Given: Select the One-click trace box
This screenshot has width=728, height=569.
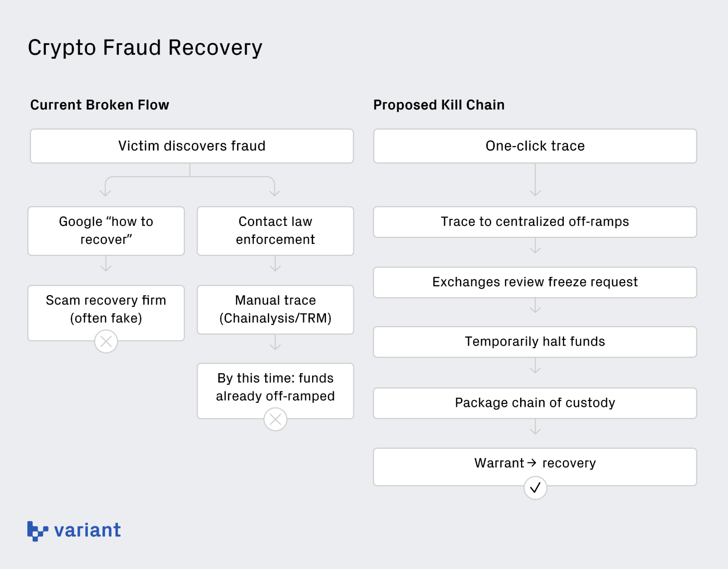Looking at the screenshot, I should tap(535, 146).
